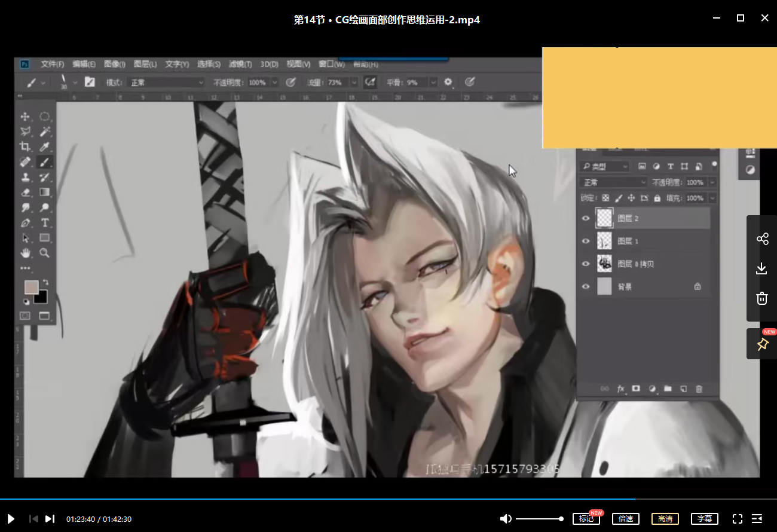
Task: Change screen mode icon at toolbar bottom
Action: pos(44,315)
